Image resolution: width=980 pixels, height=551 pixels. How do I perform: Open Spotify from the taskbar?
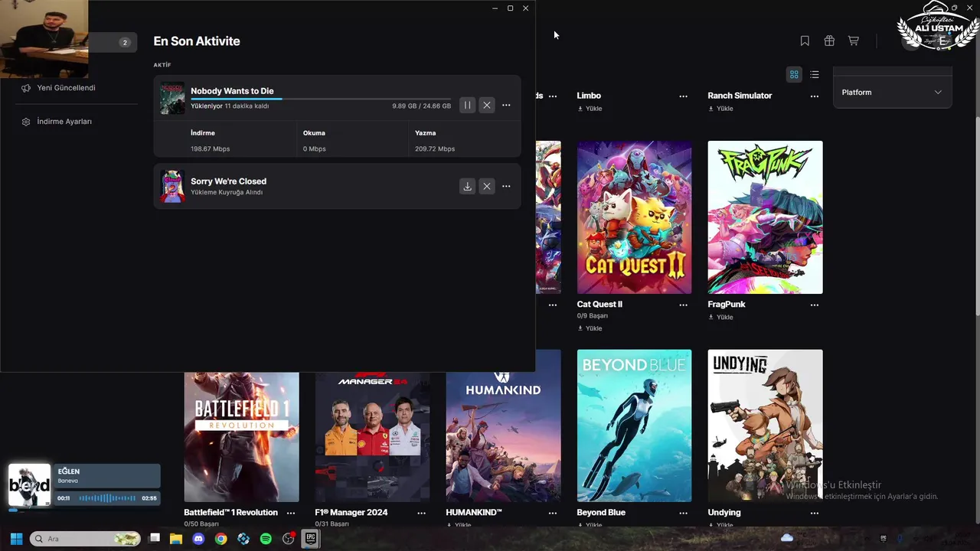[266, 539]
